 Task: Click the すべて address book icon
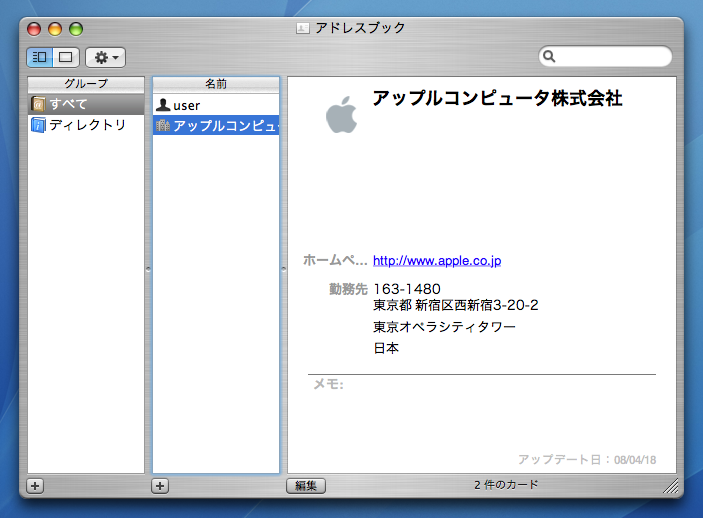pos(38,104)
